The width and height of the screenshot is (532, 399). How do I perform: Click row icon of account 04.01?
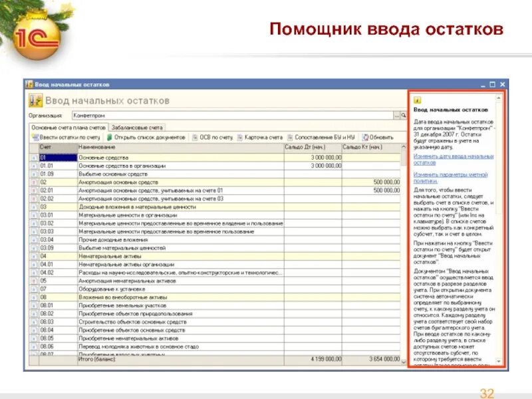[x=34, y=264]
